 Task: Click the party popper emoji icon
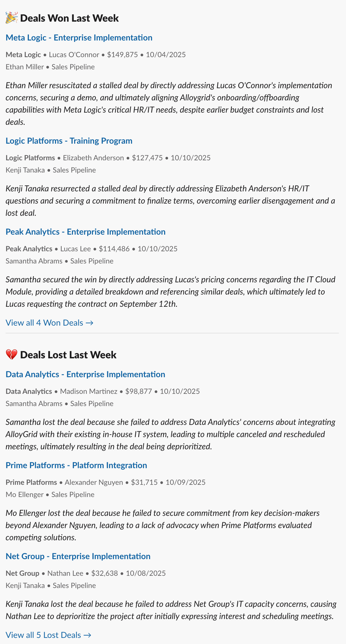pyautogui.click(x=11, y=18)
